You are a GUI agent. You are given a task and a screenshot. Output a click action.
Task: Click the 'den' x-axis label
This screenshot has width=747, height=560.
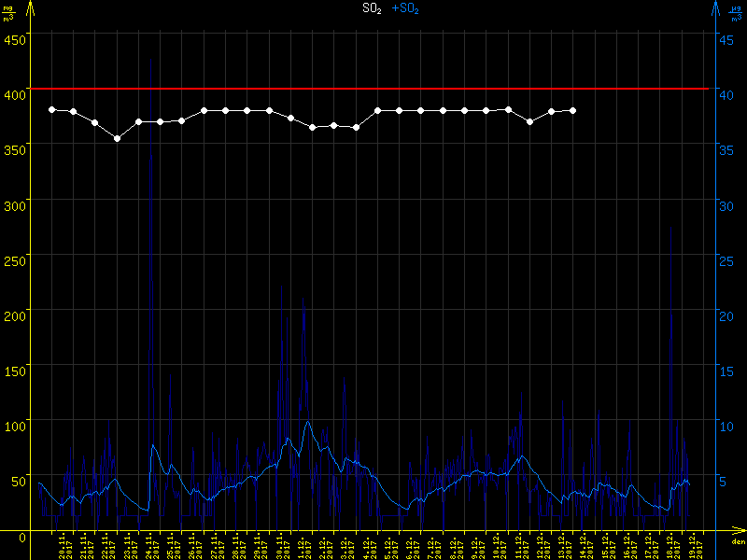coord(737,542)
